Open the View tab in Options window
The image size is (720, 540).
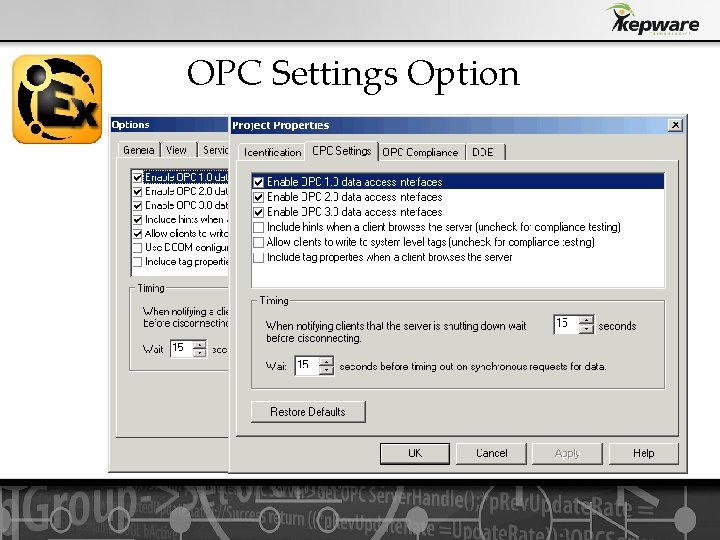click(x=177, y=150)
